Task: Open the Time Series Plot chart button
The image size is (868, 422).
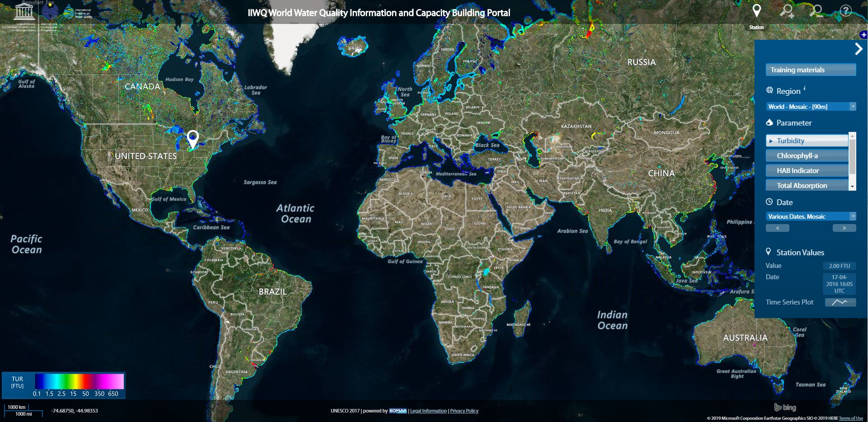Action: click(x=840, y=302)
